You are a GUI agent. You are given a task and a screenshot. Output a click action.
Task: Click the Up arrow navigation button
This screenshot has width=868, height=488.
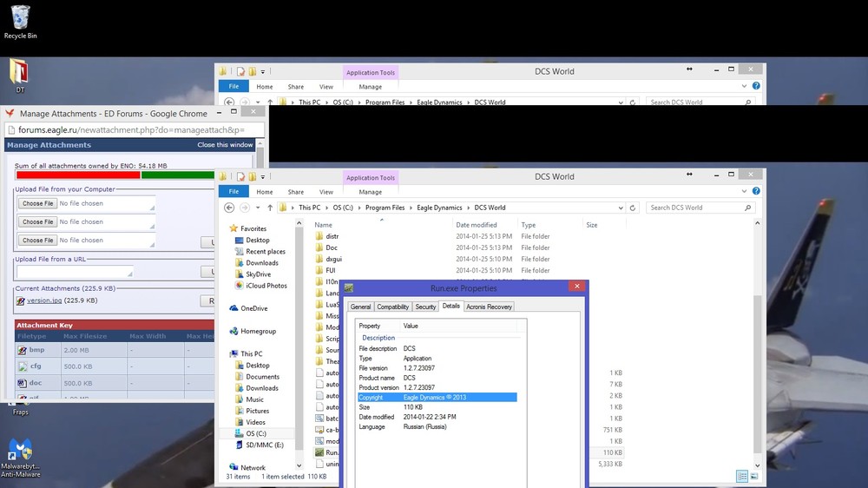(270, 208)
